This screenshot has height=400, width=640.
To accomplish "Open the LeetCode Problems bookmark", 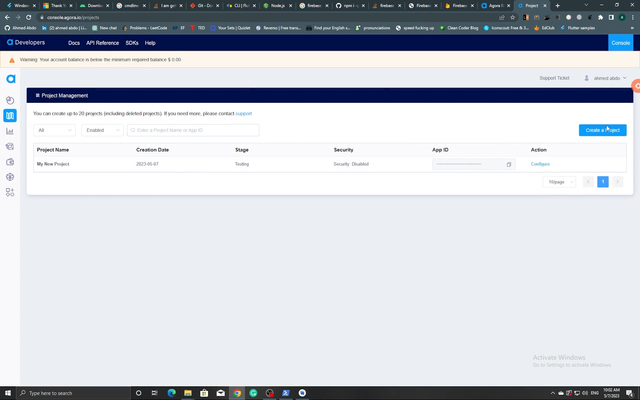I will point(145,28).
